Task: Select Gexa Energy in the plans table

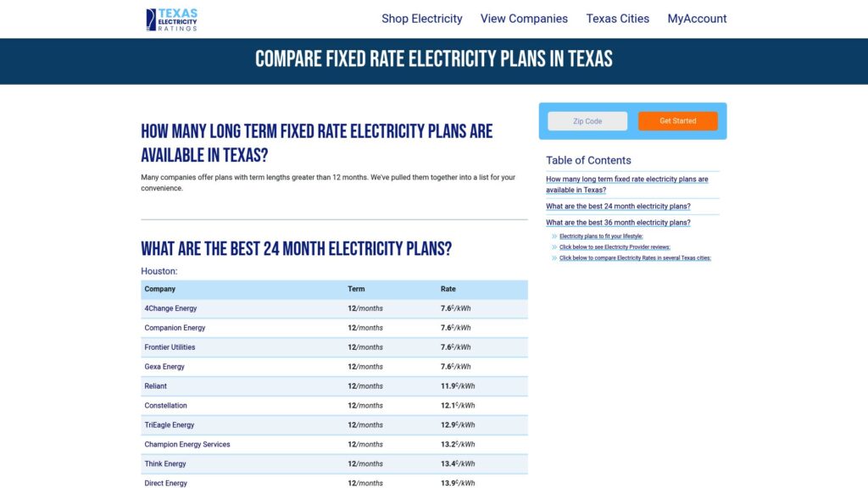Action: (164, 366)
